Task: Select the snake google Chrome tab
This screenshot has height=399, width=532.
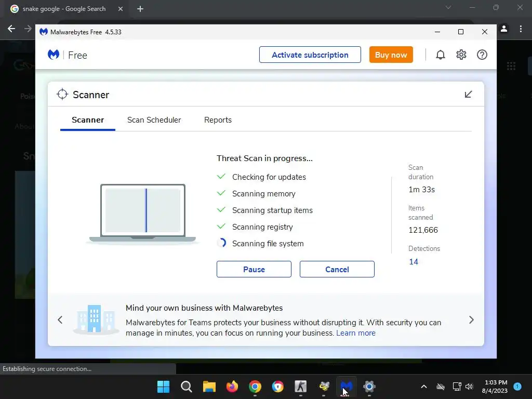Action: pos(64,9)
